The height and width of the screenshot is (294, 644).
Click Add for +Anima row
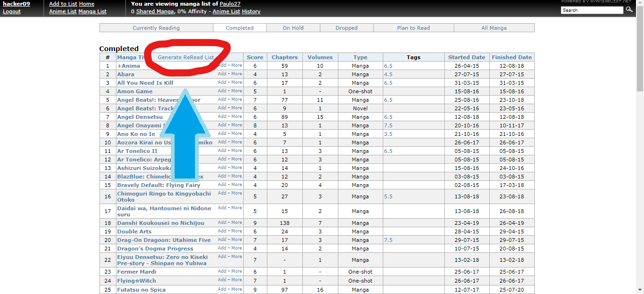(222, 65)
